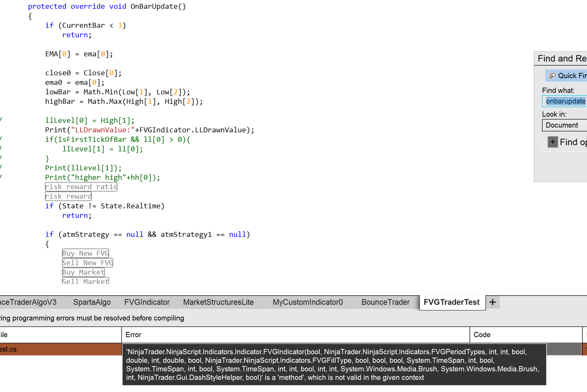Expand the Find options plus box
This screenshot has width=587, height=392.
[553, 142]
